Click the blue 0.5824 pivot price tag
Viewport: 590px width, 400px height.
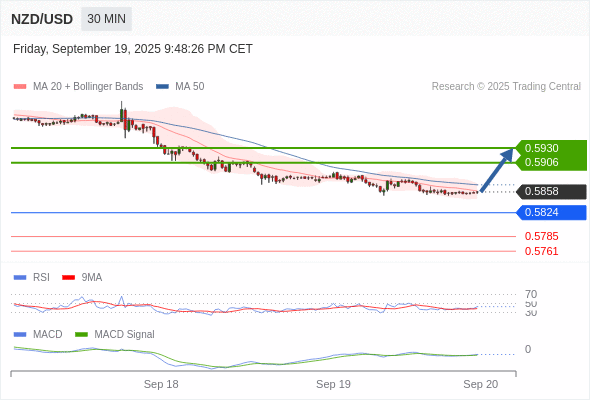tap(551, 213)
